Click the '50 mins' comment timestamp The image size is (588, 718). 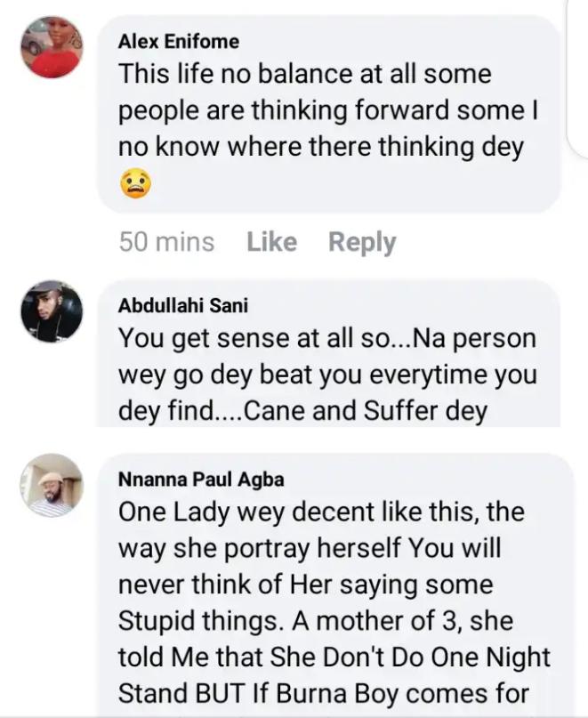point(166,242)
